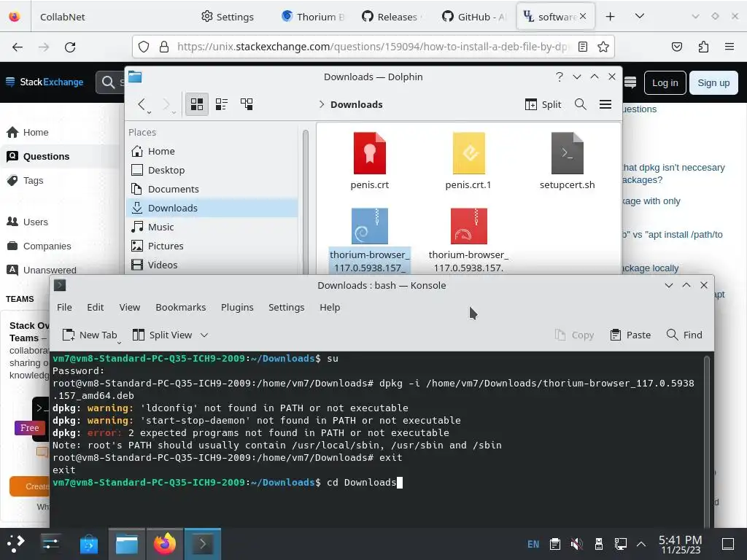Open the Konsole File menu
Viewport: 747px width, 560px height.
[x=64, y=307]
